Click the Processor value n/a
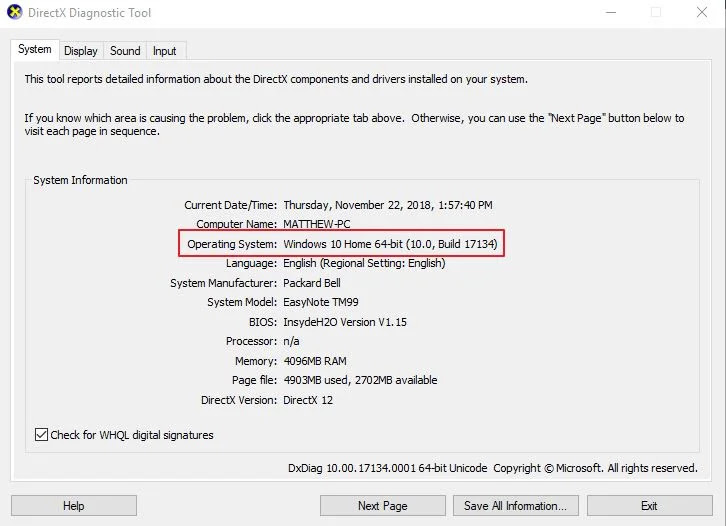Image resolution: width=726 pixels, height=526 pixels. click(x=291, y=342)
